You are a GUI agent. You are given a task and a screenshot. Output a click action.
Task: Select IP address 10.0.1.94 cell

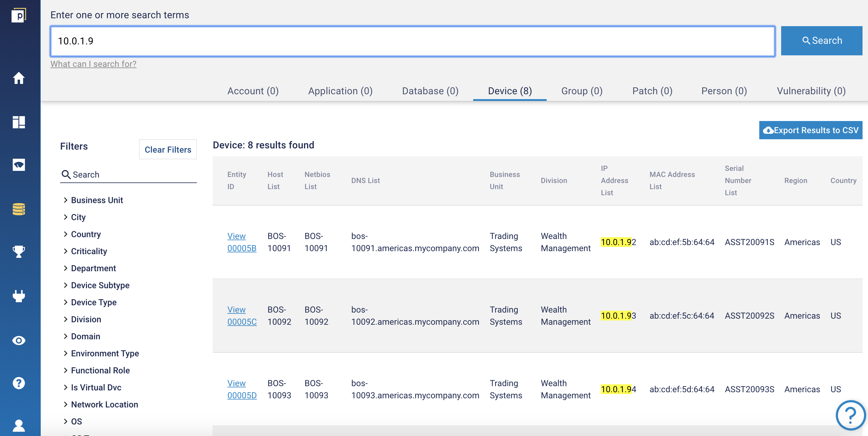coord(618,389)
